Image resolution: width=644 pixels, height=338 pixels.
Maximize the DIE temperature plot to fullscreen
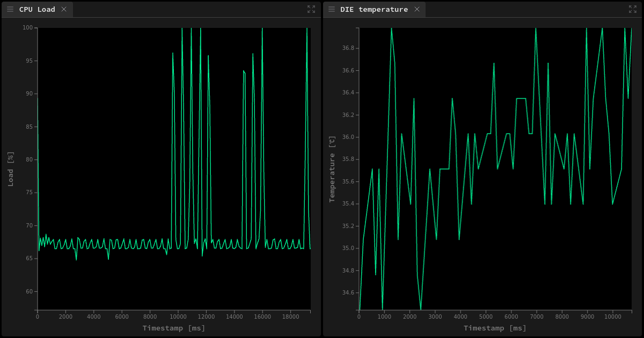coord(634,9)
